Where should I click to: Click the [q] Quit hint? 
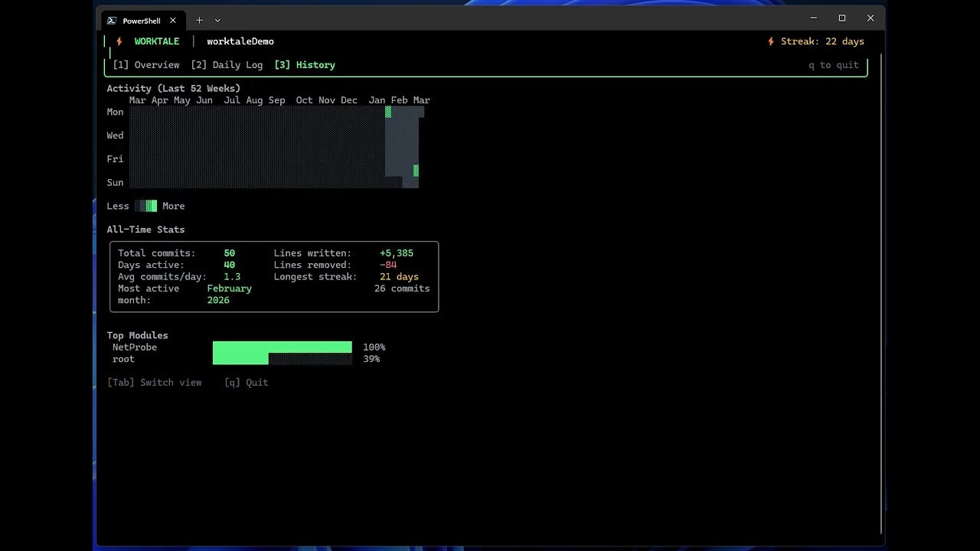pos(247,383)
